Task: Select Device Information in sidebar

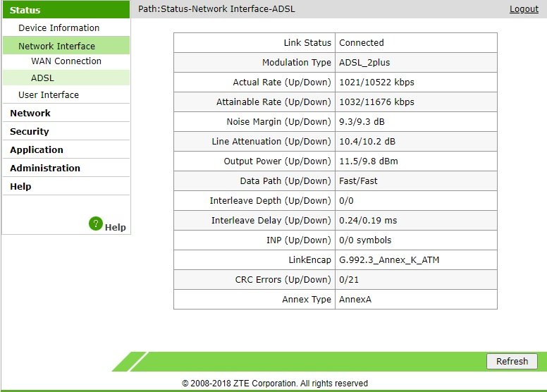Action: tap(59, 28)
